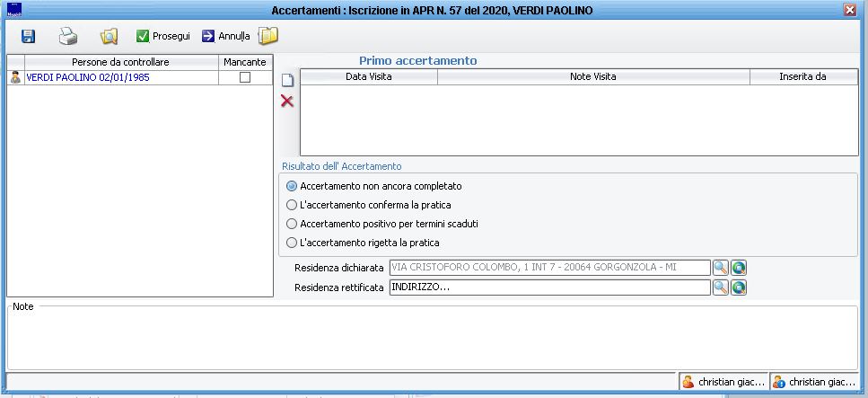
Task: Click the Prosegui button
Action: point(162,37)
